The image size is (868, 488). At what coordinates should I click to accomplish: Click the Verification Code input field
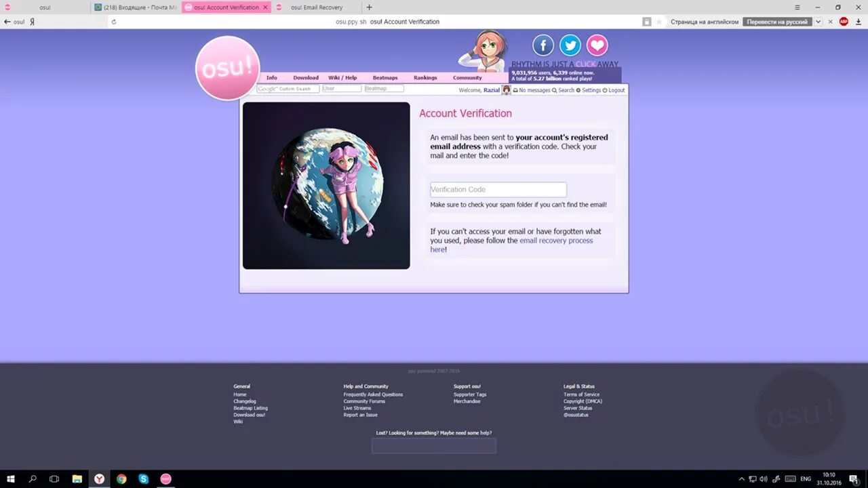[x=498, y=190]
